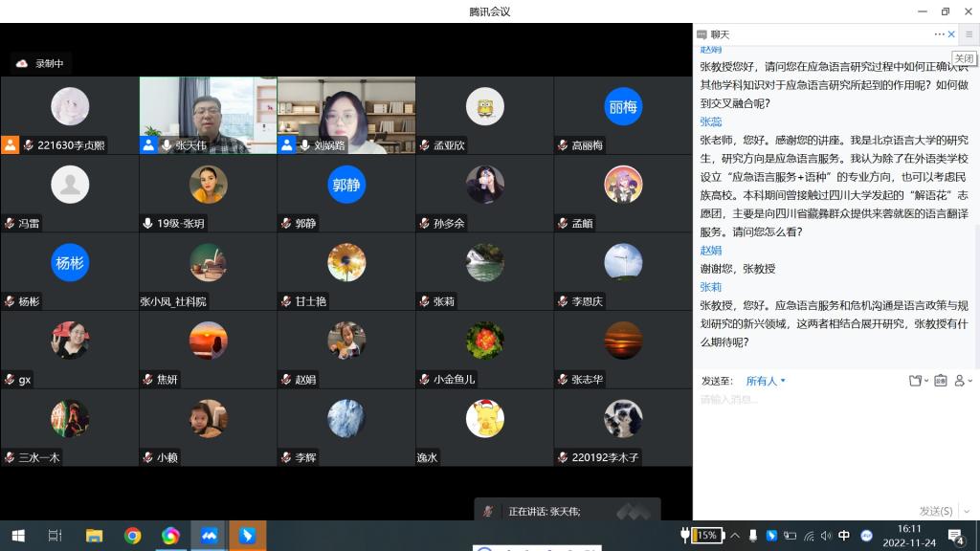Click the clipboard screenshot icon in chat toolbar
The height and width of the screenshot is (551, 980).
(x=940, y=381)
